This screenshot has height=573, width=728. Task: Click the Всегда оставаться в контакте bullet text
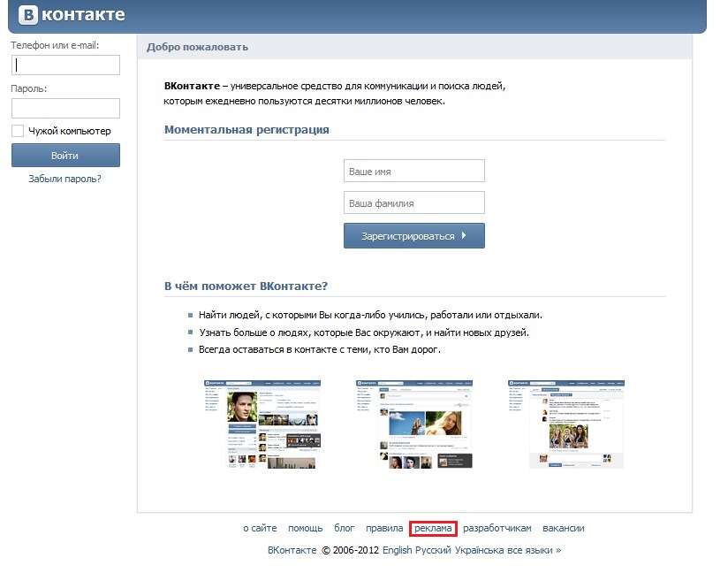320,349
